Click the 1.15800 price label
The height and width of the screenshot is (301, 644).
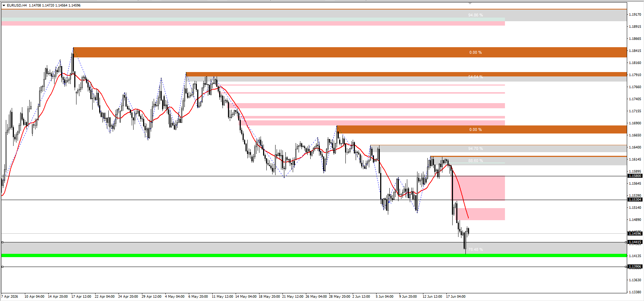point(635,176)
